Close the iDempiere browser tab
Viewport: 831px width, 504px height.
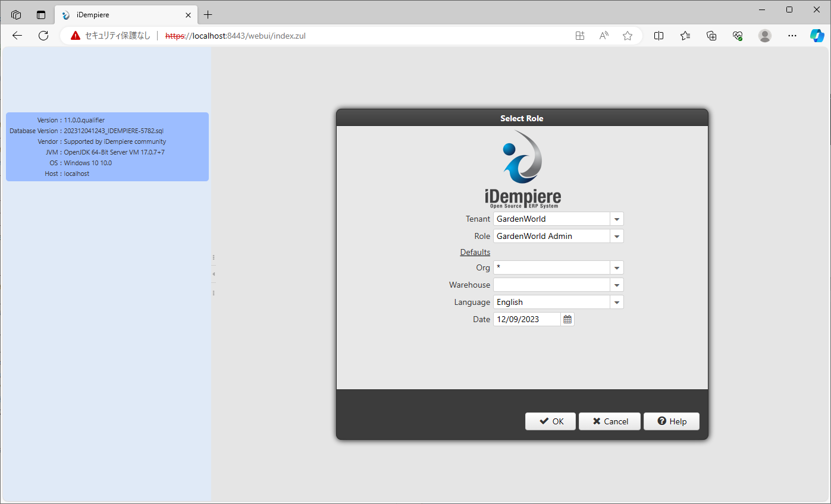[x=189, y=15]
